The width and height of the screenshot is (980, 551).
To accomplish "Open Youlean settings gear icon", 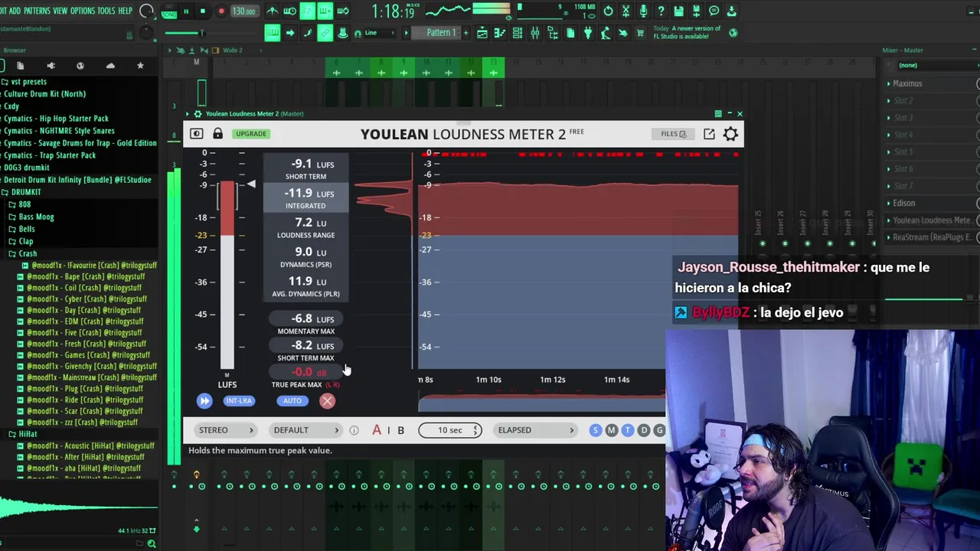I will (731, 134).
